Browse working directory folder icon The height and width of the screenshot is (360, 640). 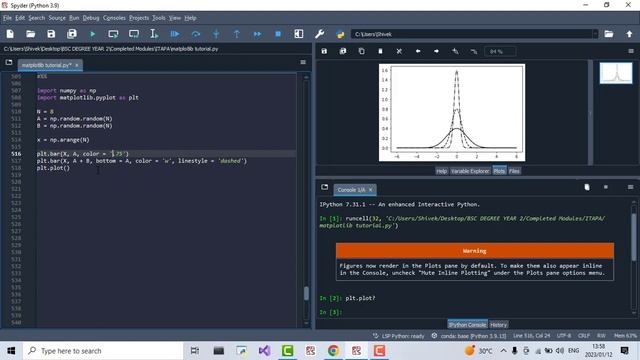[x=609, y=34]
